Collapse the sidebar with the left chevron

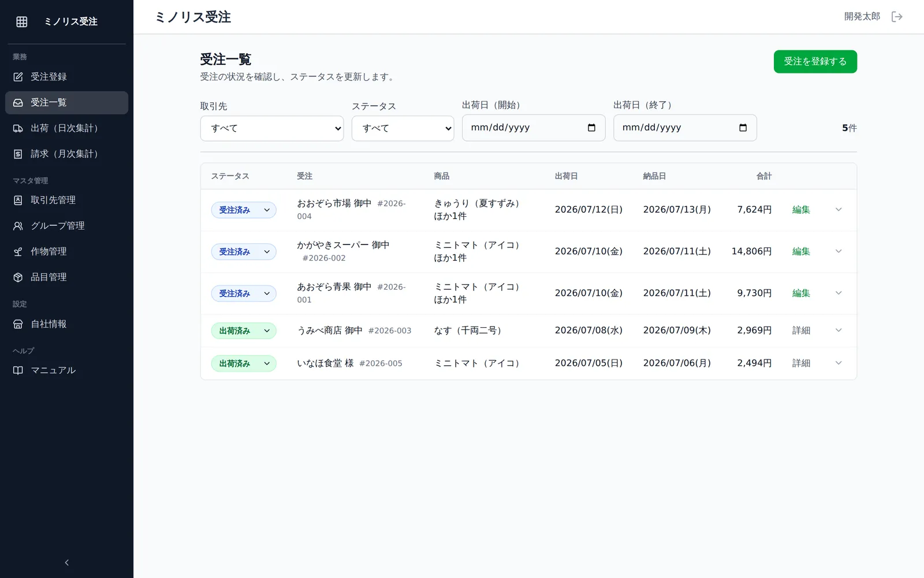coord(67,562)
